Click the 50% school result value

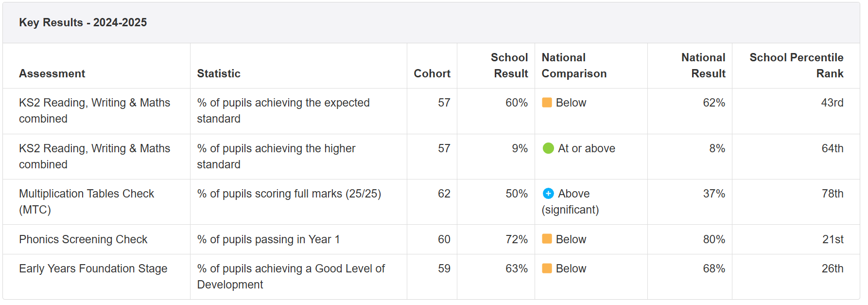tap(516, 194)
